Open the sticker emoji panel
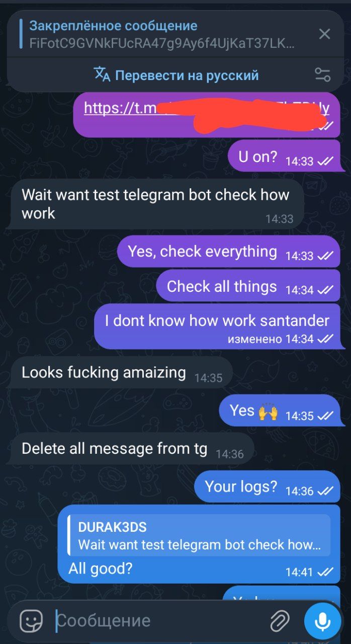Screen dimensions: 351x644 pos(31,621)
